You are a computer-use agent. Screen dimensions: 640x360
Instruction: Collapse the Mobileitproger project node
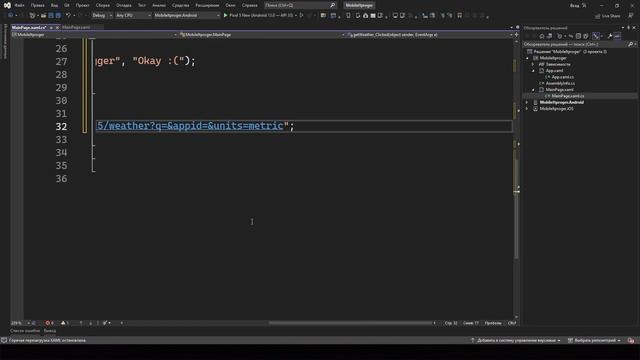point(527,58)
